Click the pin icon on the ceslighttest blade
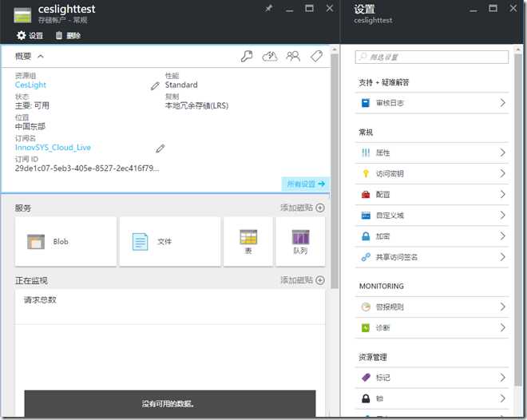This screenshot has width=527, height=420. tap(268, 8)
